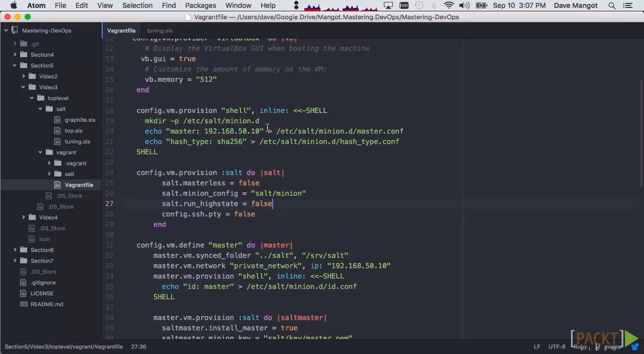Open the Edit menu
The height and width of the screenshot is (354, 644).
tap(82, 6)
